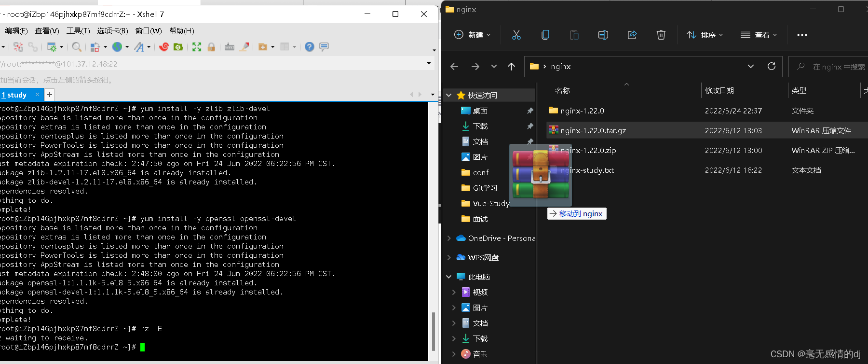Click the globe encoding icon in Xshell
This screenshot has width=868, height=364.
[x=117, y=47]
